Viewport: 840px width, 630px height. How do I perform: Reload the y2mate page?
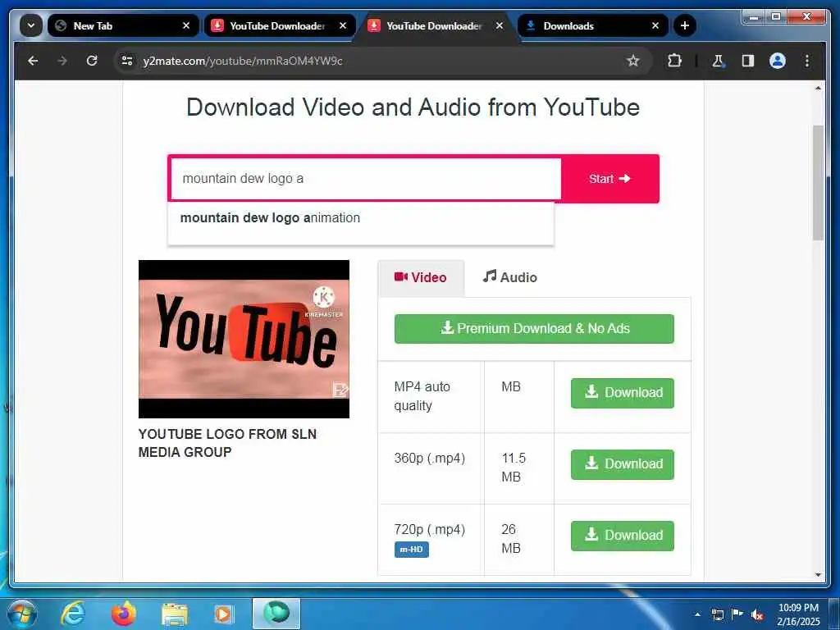[92, 61]
